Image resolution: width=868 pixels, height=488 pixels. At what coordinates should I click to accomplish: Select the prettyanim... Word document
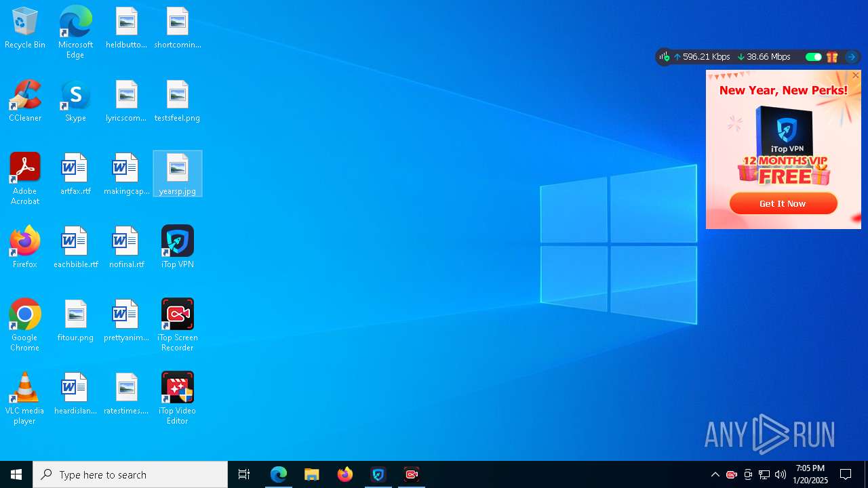coord(127,321)
